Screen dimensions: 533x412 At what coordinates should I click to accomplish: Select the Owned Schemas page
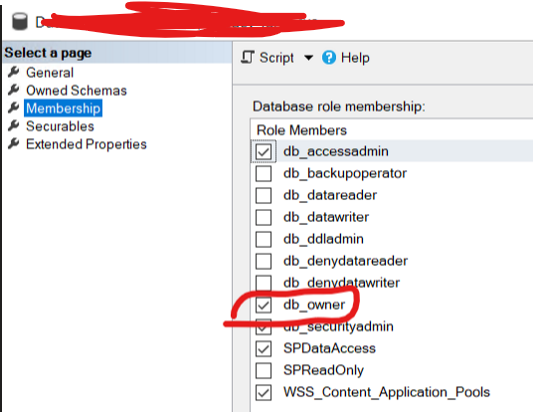click(x=76, y=90)
